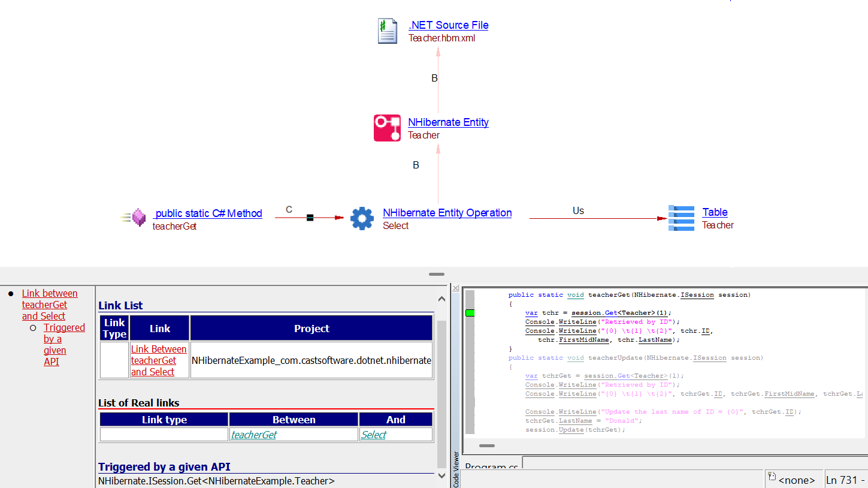This screenshot has width=868, height=488.
Task: Click the link list scroll up arrow
Action: 442,299
